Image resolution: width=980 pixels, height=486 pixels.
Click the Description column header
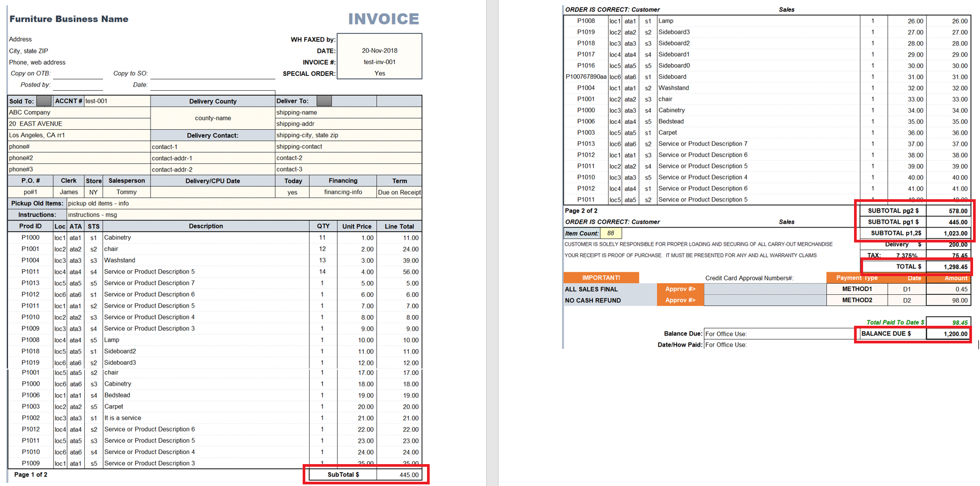pyautogui.click(x=206, y=226)
